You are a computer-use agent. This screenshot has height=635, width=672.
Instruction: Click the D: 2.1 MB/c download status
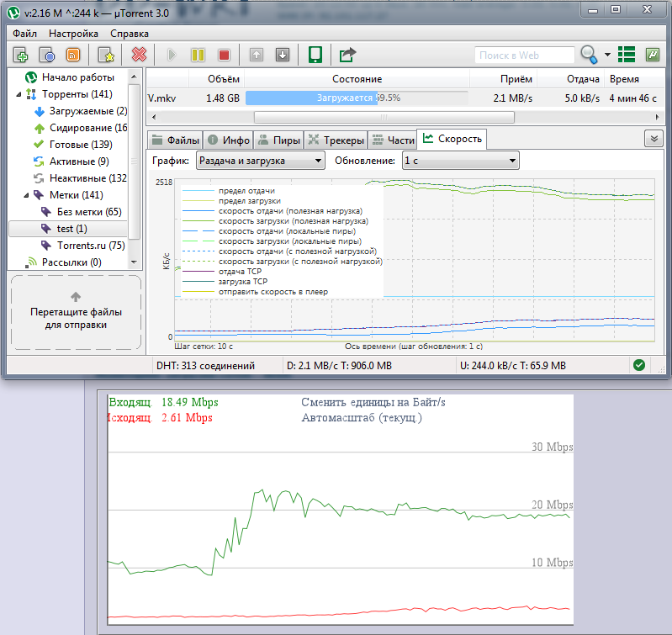point(339,366)
